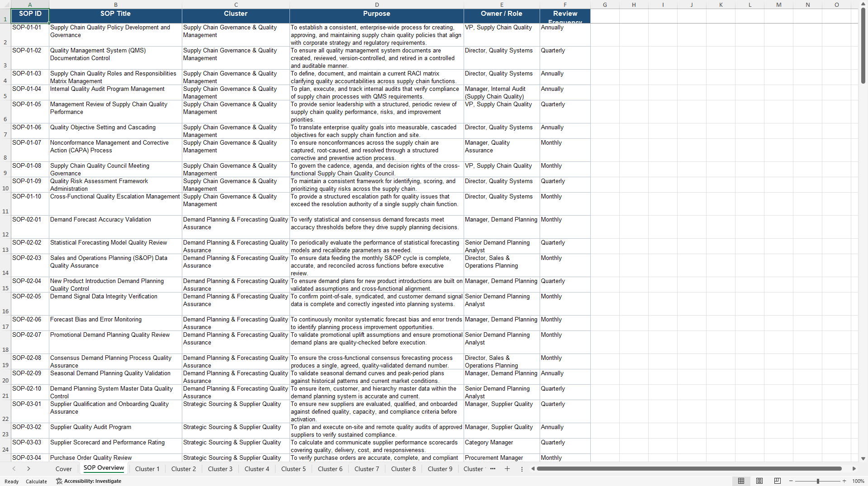Switch to Cluster 7 tab
This screenshot has width=868, height=486.
tap(367, 469)
